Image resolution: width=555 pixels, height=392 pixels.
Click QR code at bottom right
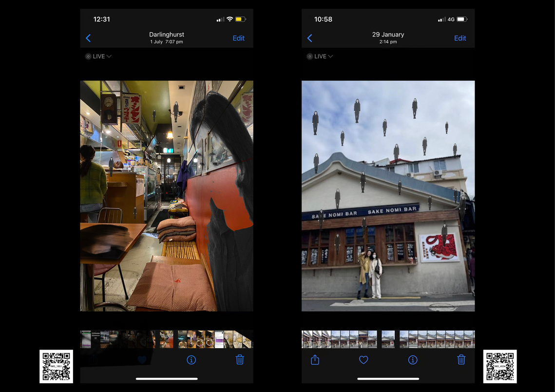[500, 367]
